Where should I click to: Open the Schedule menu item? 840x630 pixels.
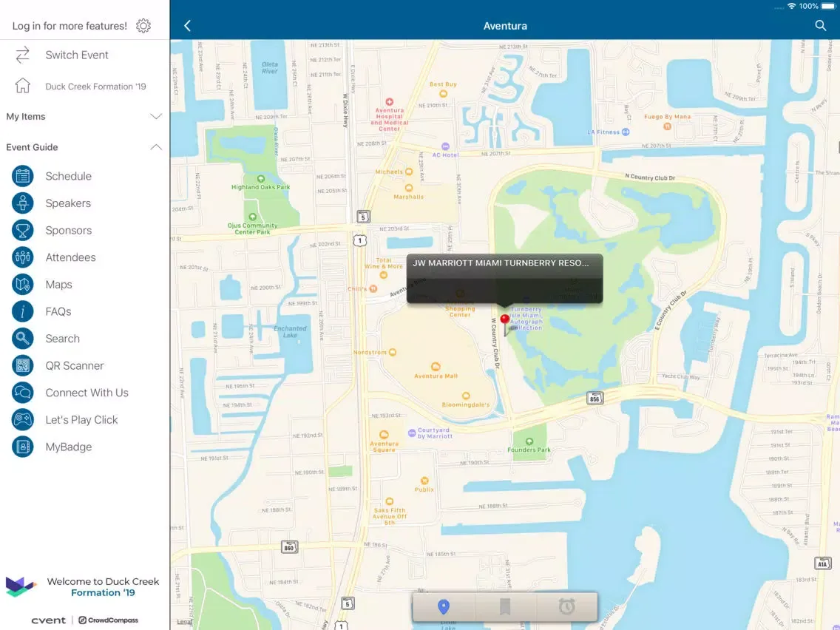coord(69,176)
